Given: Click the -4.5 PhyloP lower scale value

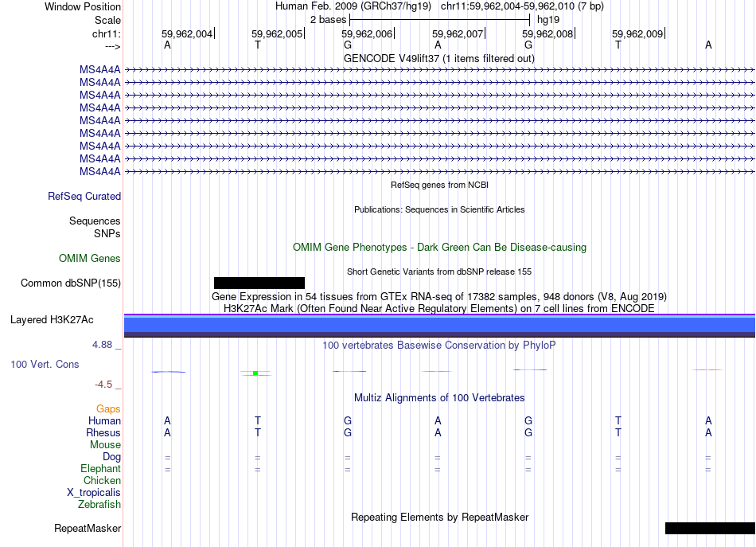Looking at the screenshot, I should 103,385.
